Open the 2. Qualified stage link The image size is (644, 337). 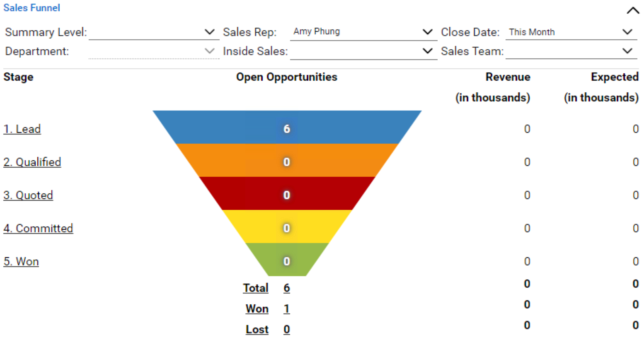(x=32, y=162)
